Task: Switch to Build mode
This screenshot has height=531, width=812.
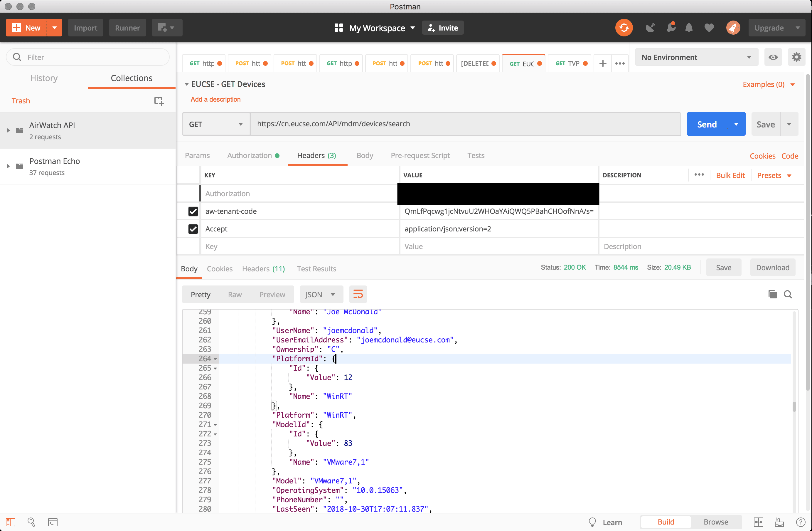Action: tap(666, 522)
